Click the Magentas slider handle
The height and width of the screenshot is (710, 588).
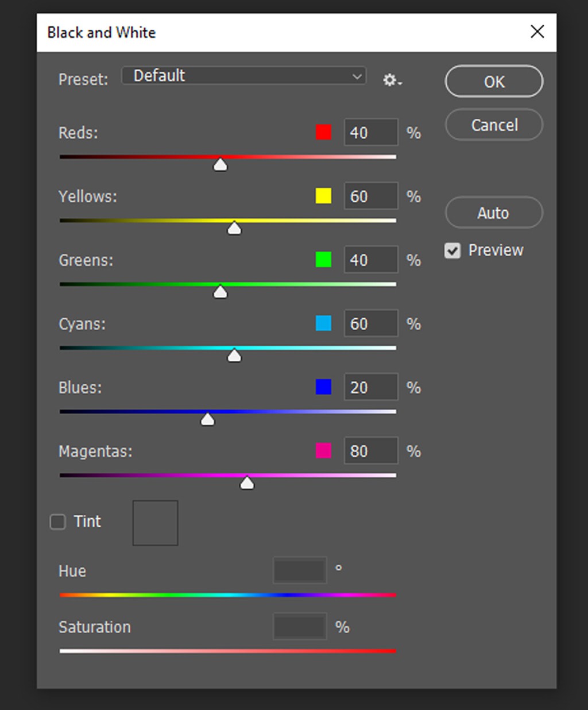point(247,484)
